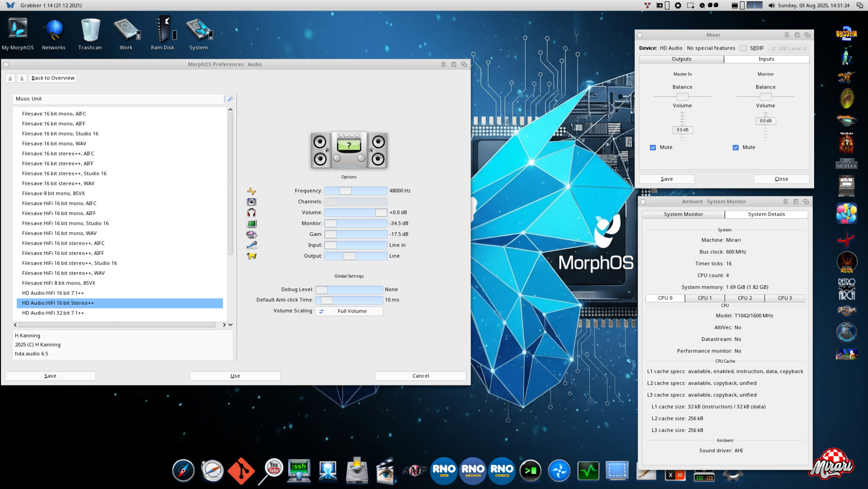Launch the RNO XFER dock icon
The image size is (868, 489).
click(444, 470)
